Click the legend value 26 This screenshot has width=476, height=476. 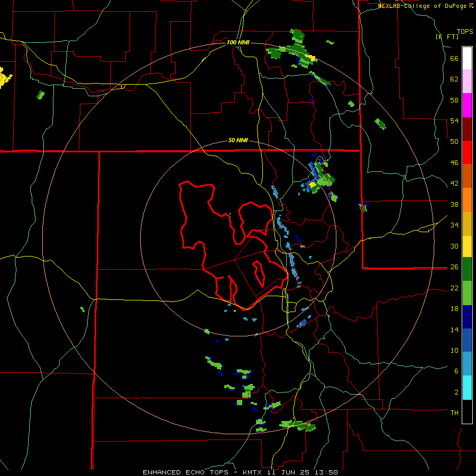pos(454,267)
